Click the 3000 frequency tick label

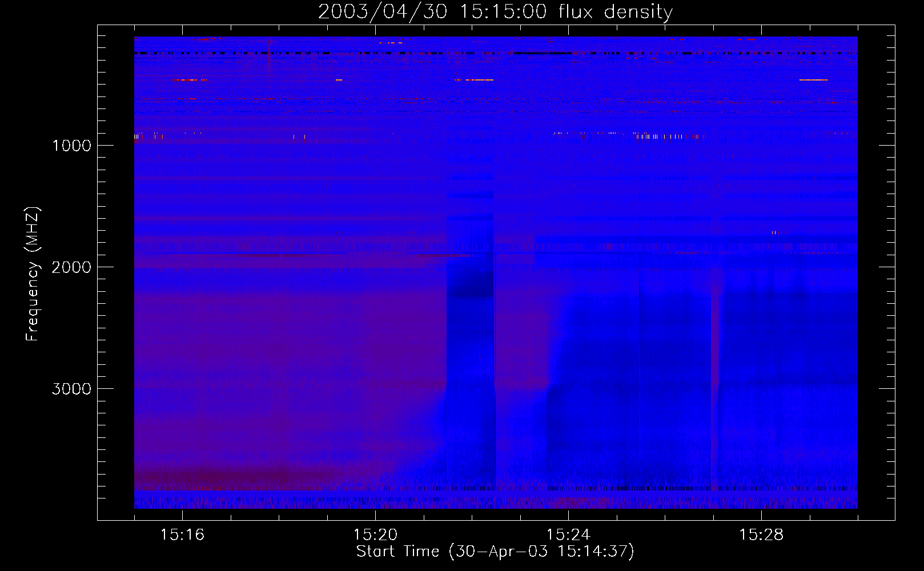tap(72, 389)
